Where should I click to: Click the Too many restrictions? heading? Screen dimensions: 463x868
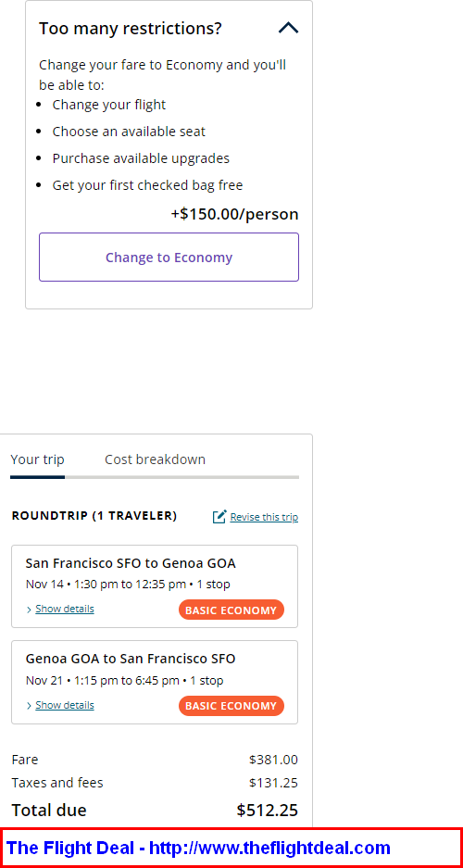[x=130, y=28]
